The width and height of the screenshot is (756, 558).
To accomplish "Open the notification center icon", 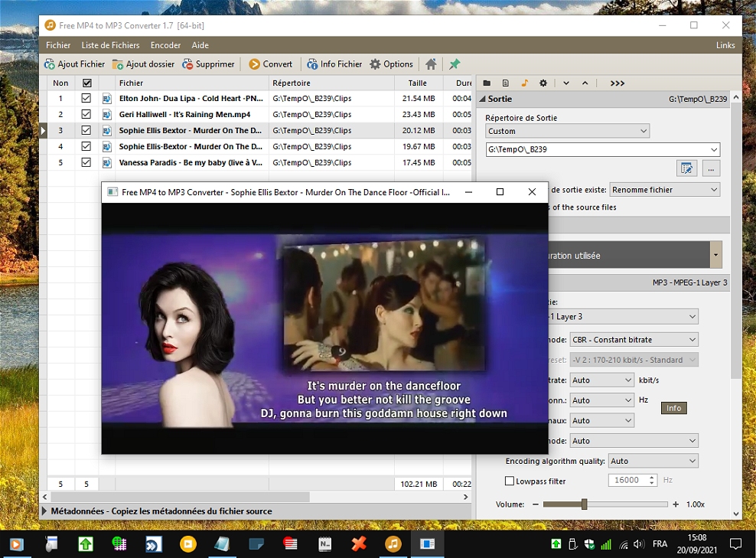I will tap(736, 544).
